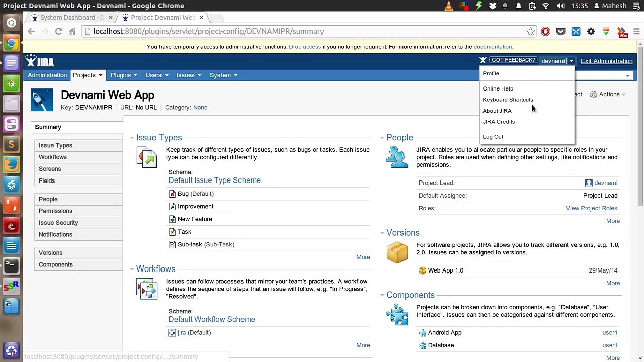Screen dimensions: 644x362
Task: Click the GOT FEEDBACK? button
Action: click(x=513, y=60)
